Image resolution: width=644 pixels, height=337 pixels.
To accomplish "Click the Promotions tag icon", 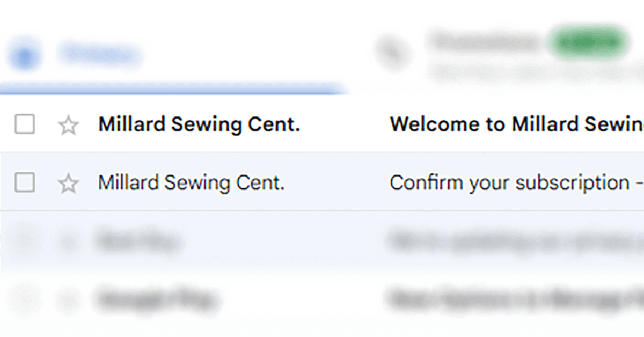I will [392, 53].
